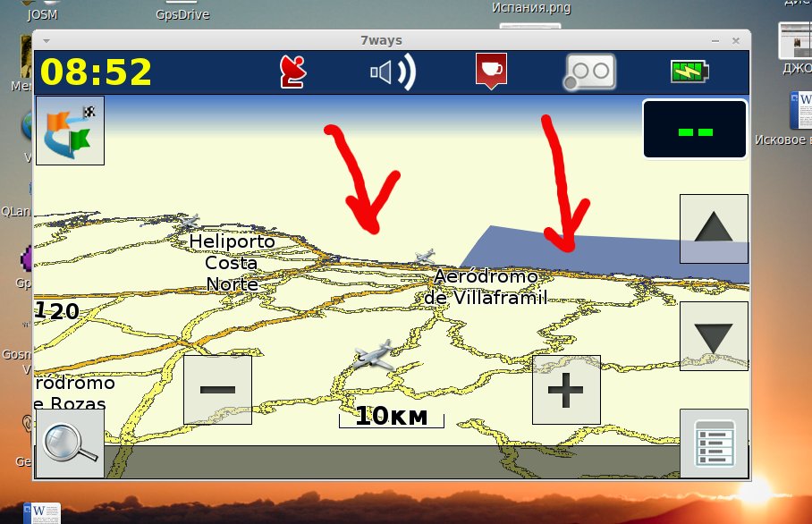
Task: Click the GPS satellite status icon
Action: click(x=293, y=72)
